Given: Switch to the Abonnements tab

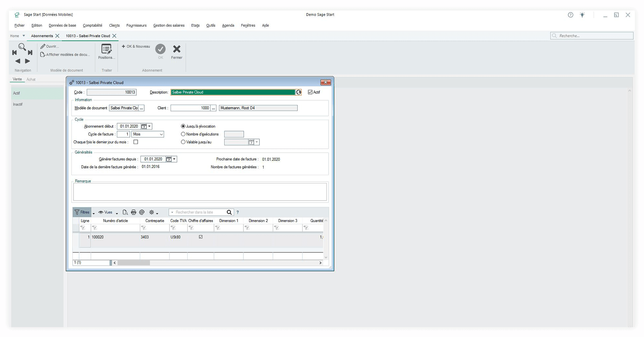Looking at the screenshot, I should coord(42,36).
